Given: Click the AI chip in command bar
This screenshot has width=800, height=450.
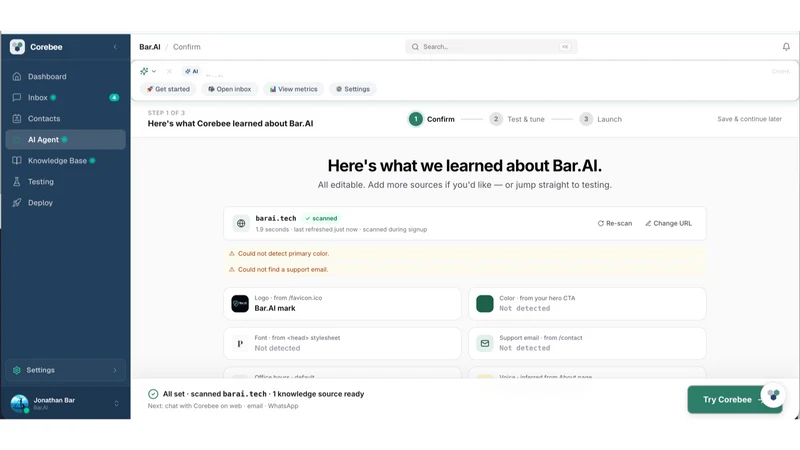Looking at the screenshot, I should pyautogui.click(x=192, y=71).
